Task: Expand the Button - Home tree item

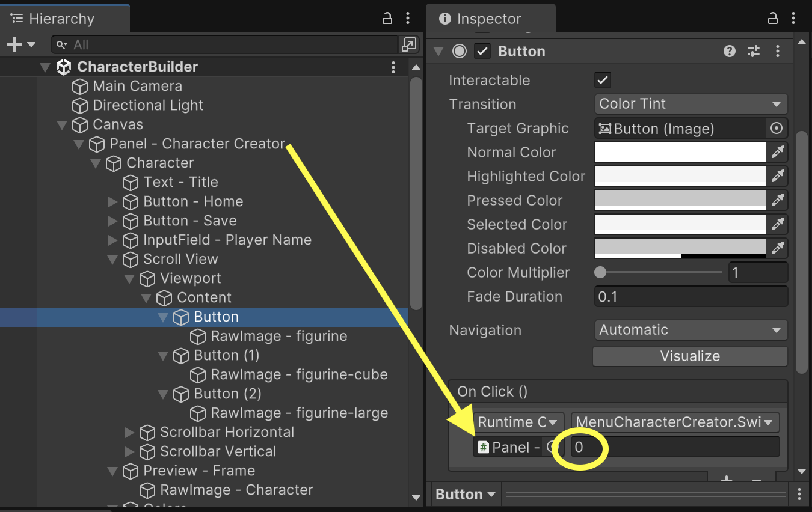Action: [112, 202]
